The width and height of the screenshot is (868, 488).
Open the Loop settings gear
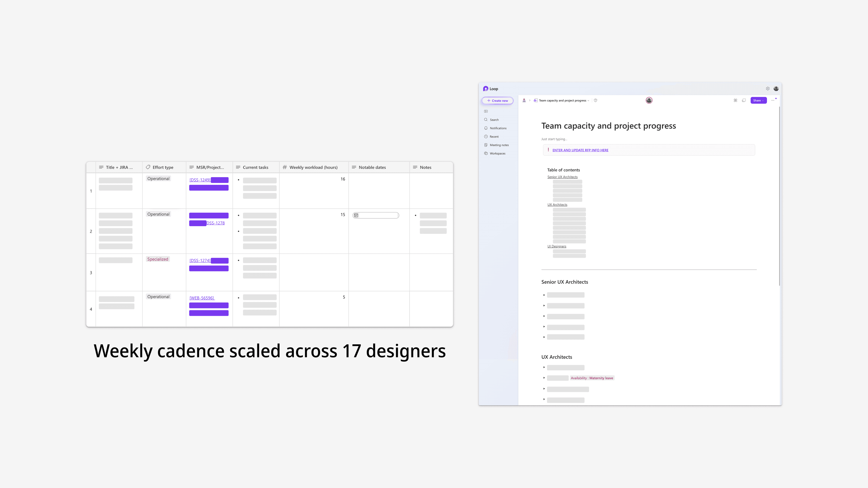[x=768, y=89]
